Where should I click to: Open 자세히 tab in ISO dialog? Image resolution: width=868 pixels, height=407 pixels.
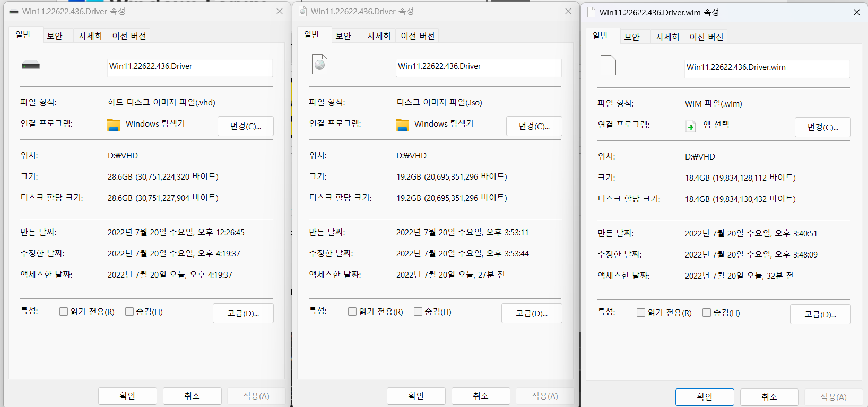pyautogui.click(x=379, y=36)
